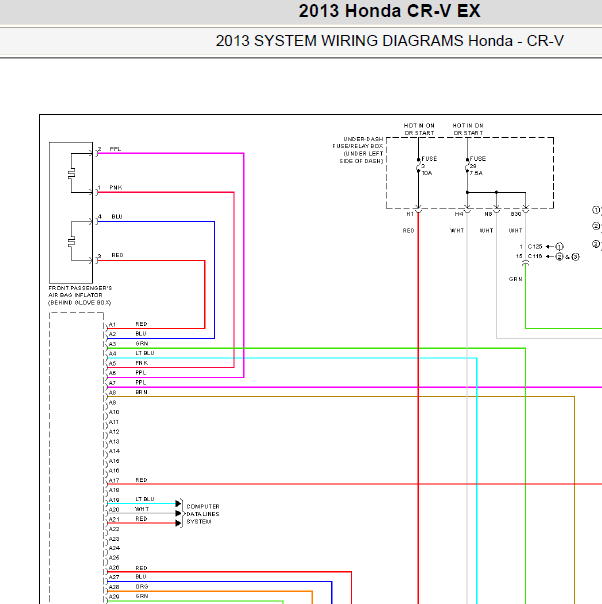Click the 2013 SYSTEM WIRING DIAGRAMS subtitle
602x604 pixels.
pyautogui.click(x=389, y=41)
